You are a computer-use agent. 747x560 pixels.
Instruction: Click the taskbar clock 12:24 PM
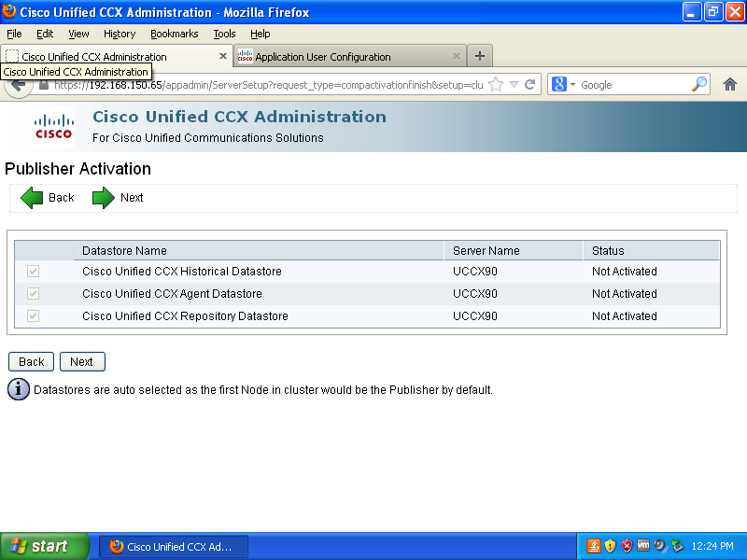(x=712, y=546)
